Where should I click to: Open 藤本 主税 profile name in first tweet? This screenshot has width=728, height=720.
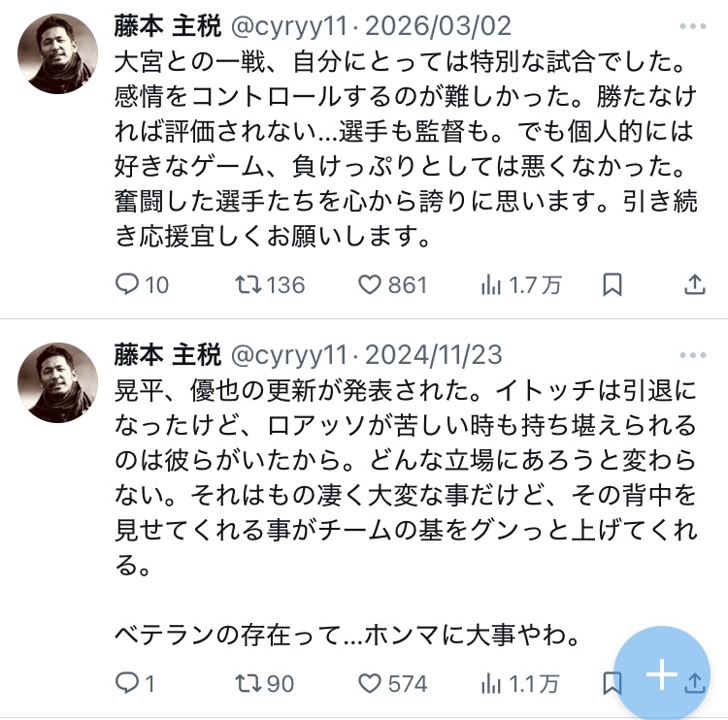tap(167, 26)
